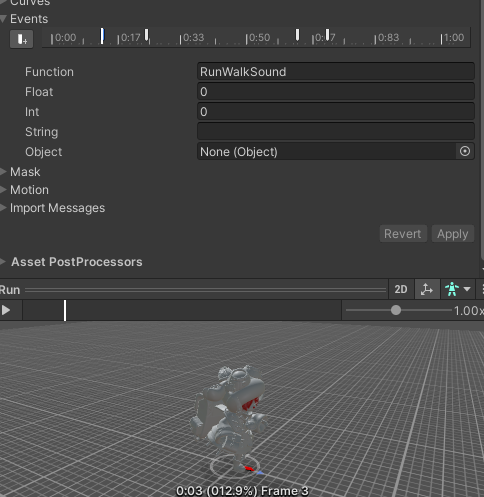The height and width of the screenshot is (497, 484).
Task: Click the empty String field
Action: [x=336, y=131]
